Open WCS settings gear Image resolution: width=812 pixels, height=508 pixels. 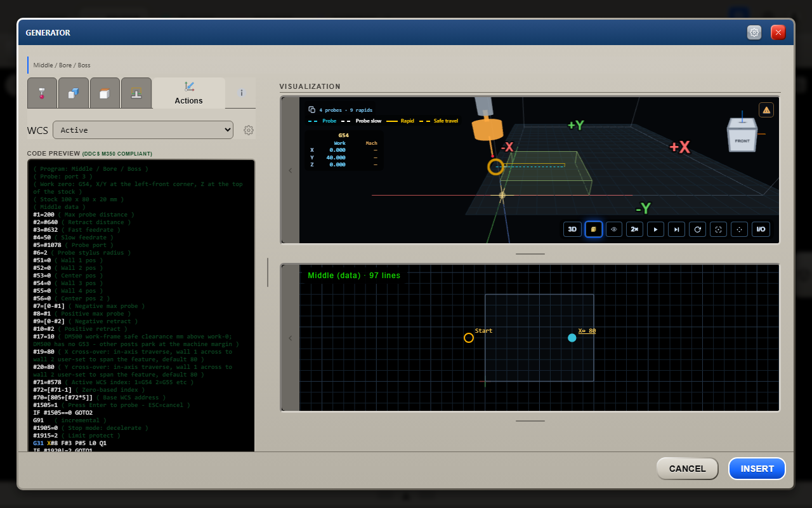click(x=249, y=130)
